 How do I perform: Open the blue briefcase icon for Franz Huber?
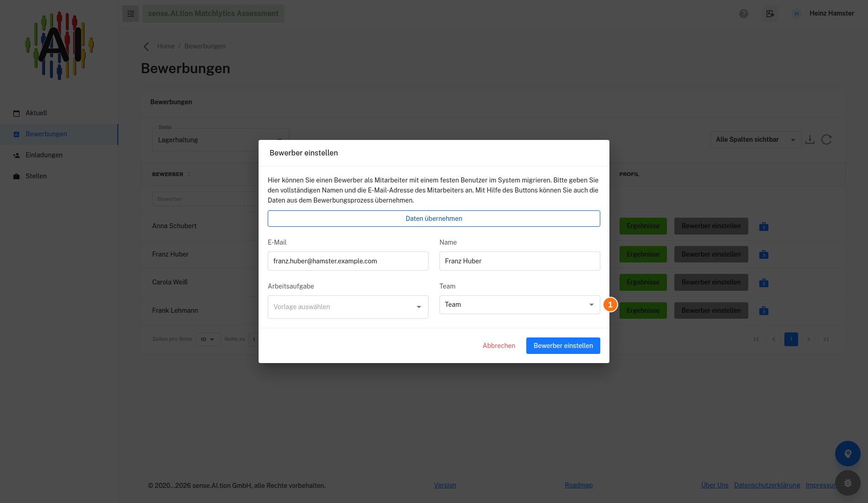[x=764, y=255]
